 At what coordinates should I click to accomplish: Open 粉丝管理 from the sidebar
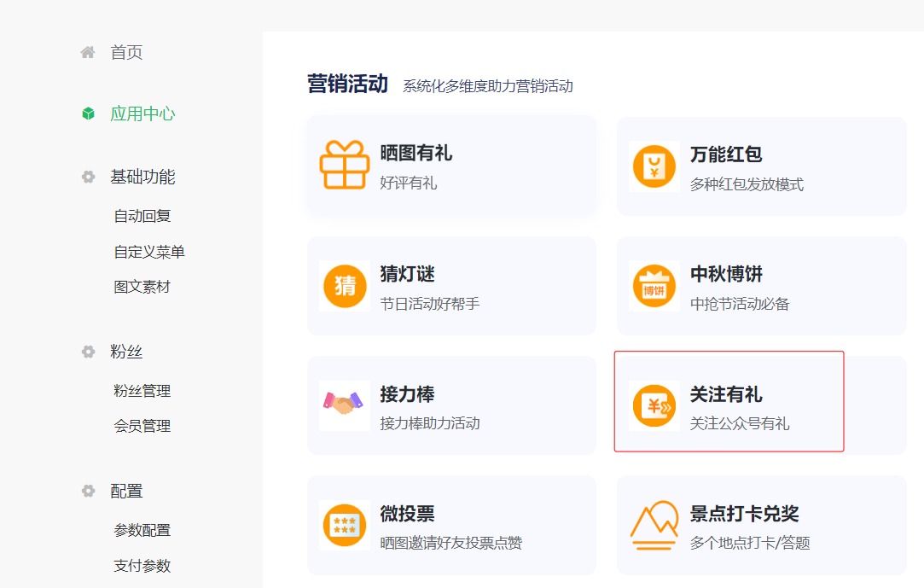click(142, 391)
